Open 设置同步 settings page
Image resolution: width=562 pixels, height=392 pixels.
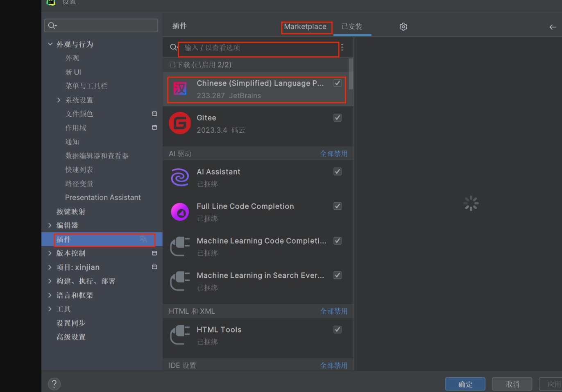click(71, 323)
